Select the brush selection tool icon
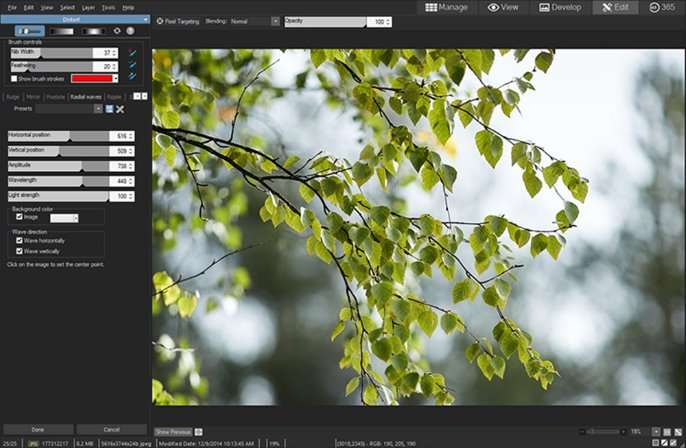 [x=30, y=31]
